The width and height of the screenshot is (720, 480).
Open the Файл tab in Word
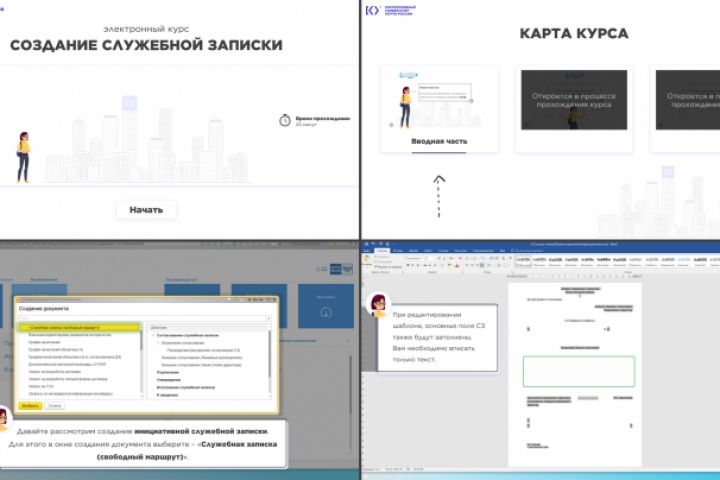(366, 251)
